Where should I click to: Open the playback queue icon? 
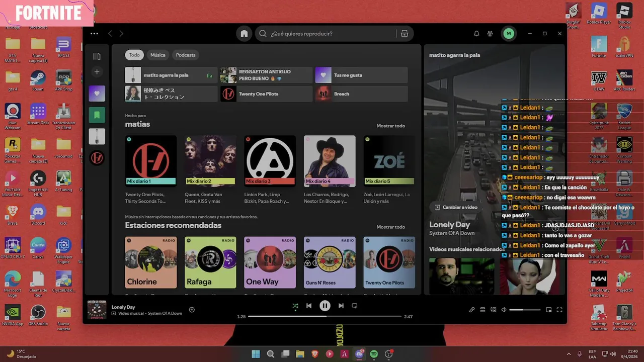(x=482, y=310)
